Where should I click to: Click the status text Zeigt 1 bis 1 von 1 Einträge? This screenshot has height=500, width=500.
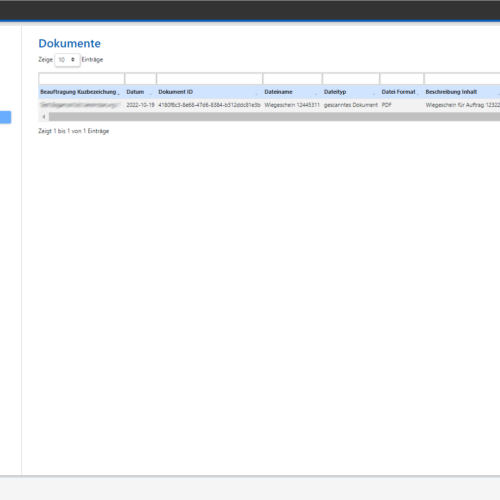coord(74,131)
